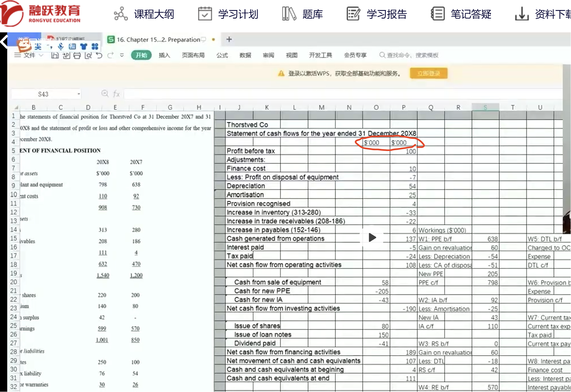Click the keyboard icon in input method bar
571x392 pixels.
72,47
